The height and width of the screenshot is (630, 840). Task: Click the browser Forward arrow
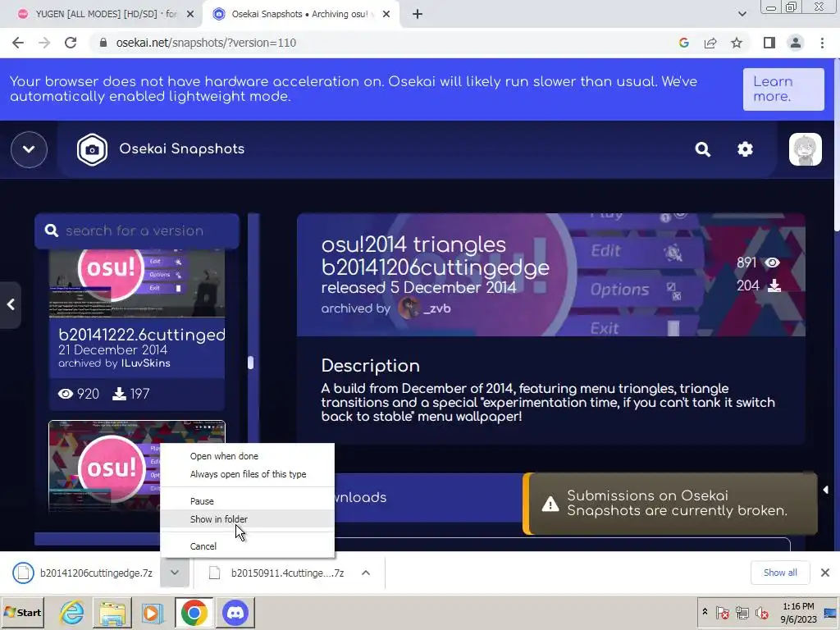(x=44, y=43)
